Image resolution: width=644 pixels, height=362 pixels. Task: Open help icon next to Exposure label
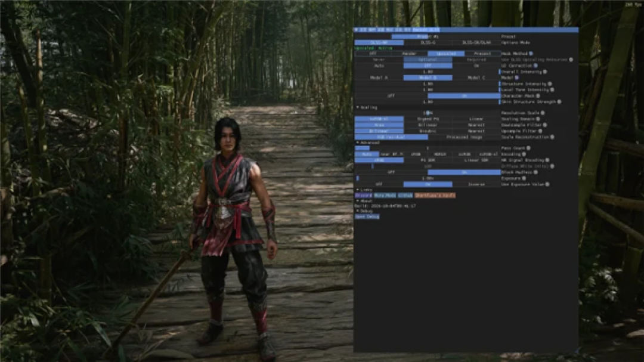coord(524,178)
